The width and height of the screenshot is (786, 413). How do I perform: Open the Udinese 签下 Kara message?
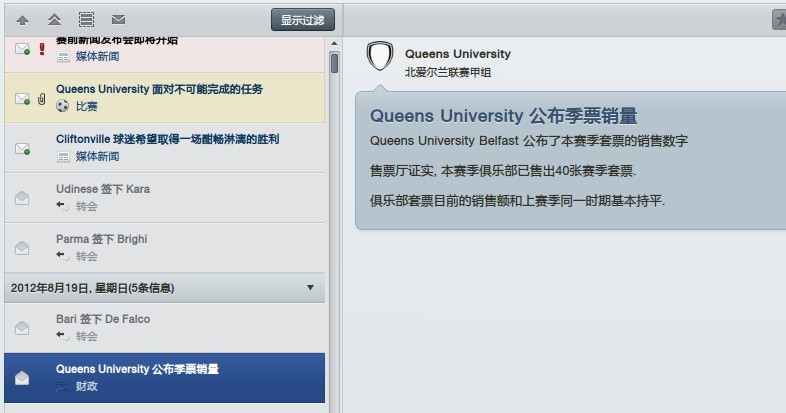coord(164,198)
